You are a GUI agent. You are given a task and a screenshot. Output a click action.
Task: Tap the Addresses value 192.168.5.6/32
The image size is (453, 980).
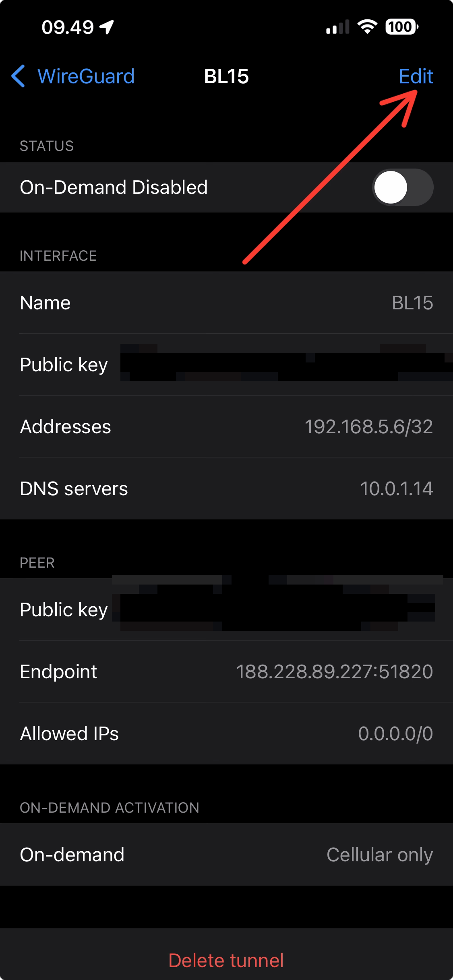pyautogui.click(x=368, y=427)
